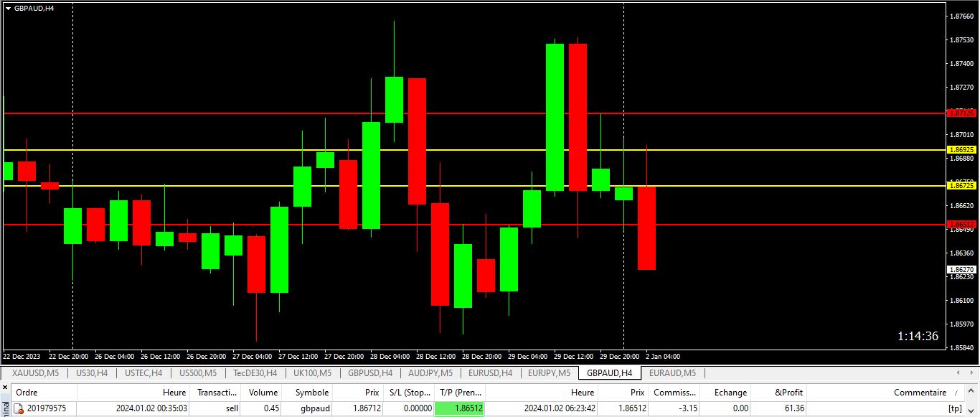Click open time 2024.01.02 00:35:03
The height and width of the screenshot is (417, 980).
(151, 408)
